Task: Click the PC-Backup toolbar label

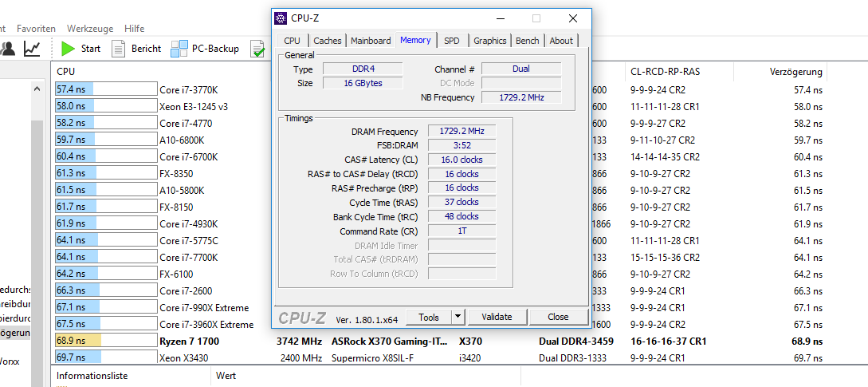Action: coord(215,49)
